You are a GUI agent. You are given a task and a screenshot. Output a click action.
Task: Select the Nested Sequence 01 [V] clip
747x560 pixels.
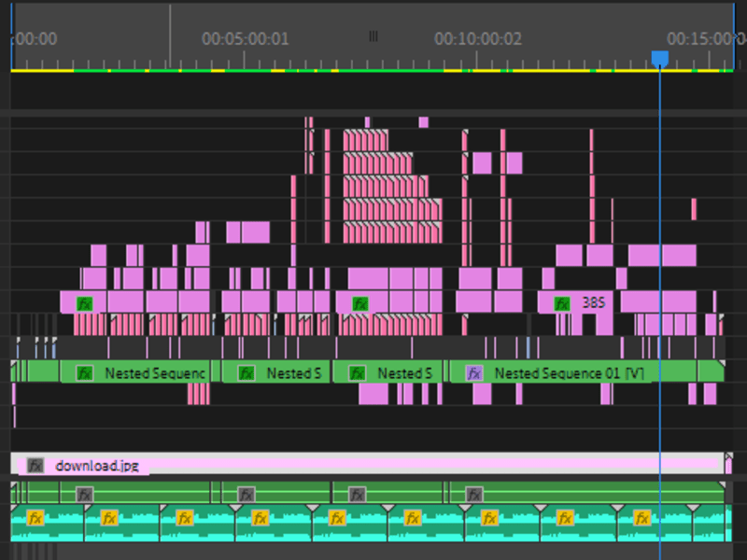pyautogui.click(x=573, y=371)
